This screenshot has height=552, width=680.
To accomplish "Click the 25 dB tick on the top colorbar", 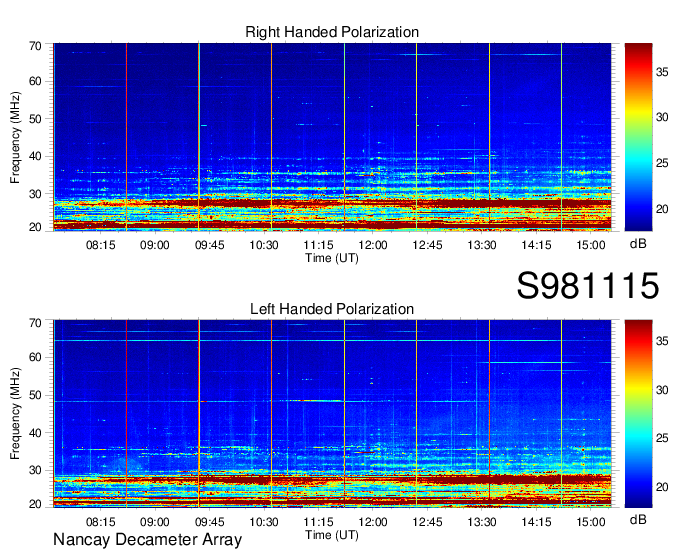I will 662,163.
